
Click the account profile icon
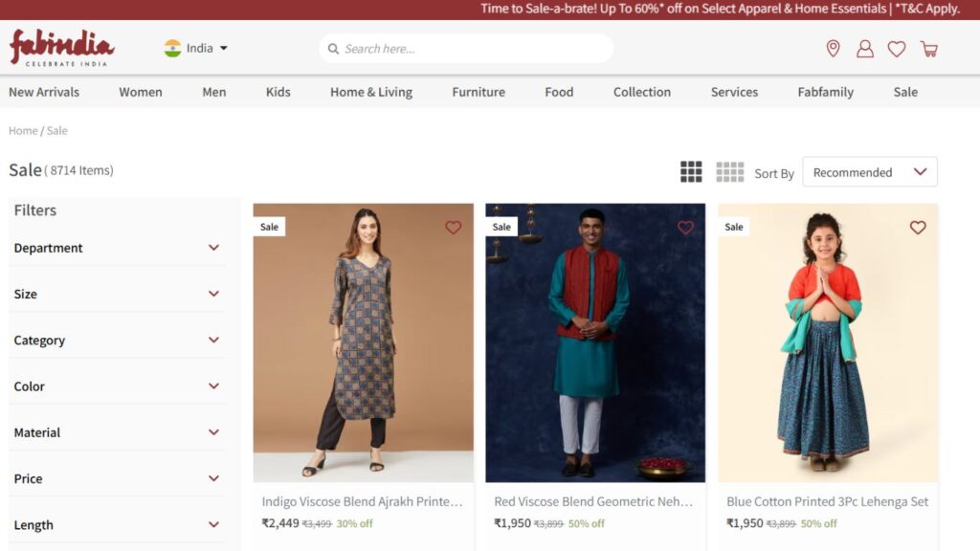tap(865, 48)
